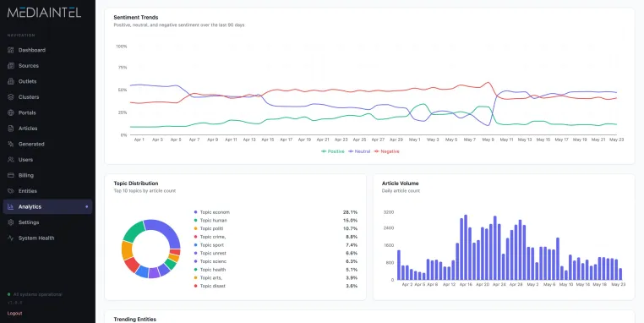The height and width of the screenshot is (323, 644).
Task: Open the Settings page
Action: [x=47, y=222]
